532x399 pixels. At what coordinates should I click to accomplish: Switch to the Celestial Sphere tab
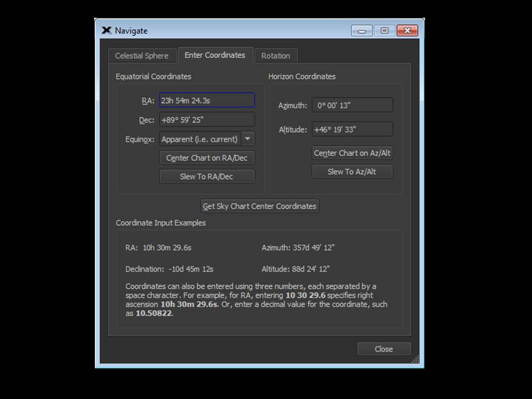(x=141, y=55)
